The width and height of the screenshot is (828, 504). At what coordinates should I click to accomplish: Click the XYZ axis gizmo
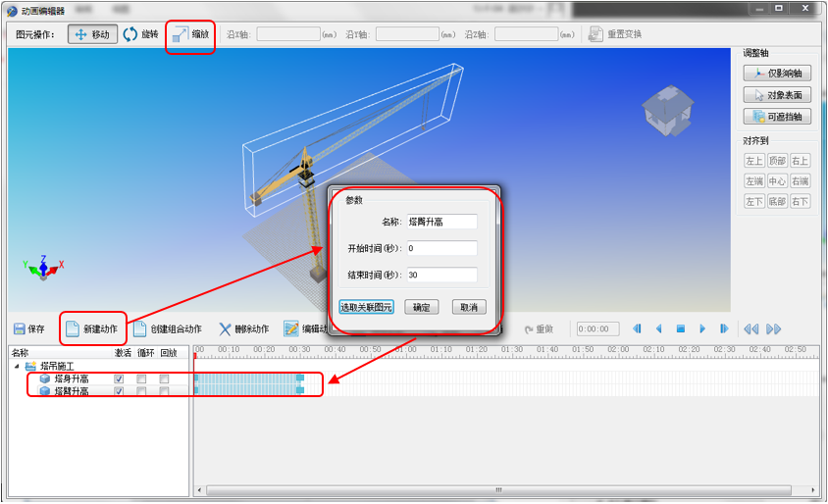tap(43, 268)
